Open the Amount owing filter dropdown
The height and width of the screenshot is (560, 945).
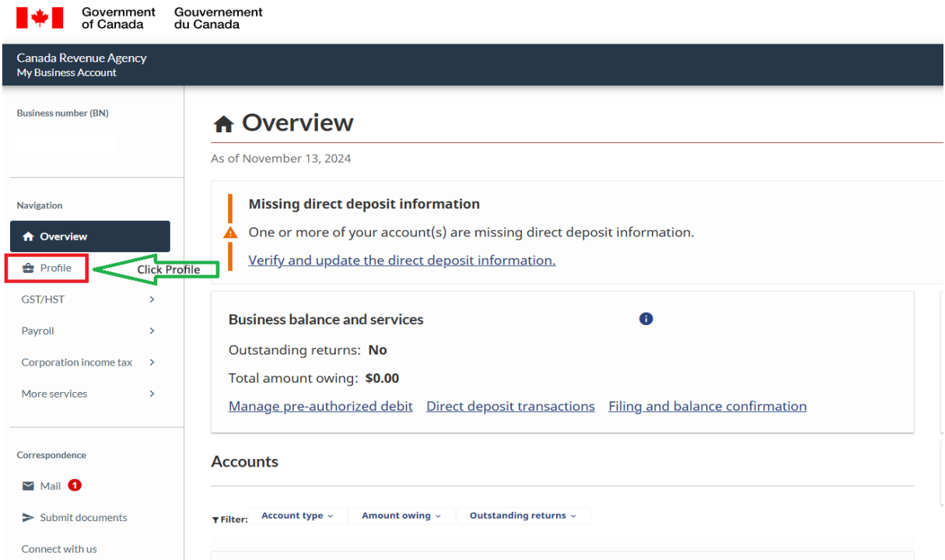pyautogui.click(x=401, y=516)
